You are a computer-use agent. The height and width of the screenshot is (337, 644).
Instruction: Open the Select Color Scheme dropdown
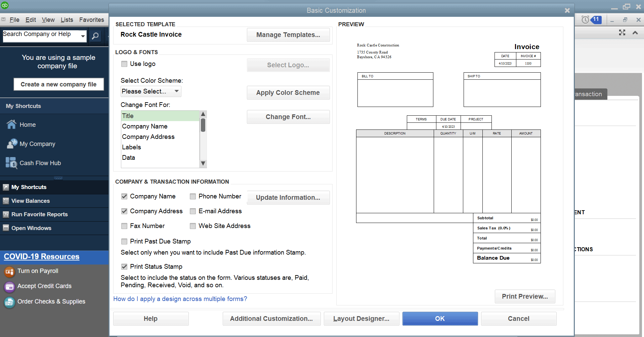tap(151, 91)
